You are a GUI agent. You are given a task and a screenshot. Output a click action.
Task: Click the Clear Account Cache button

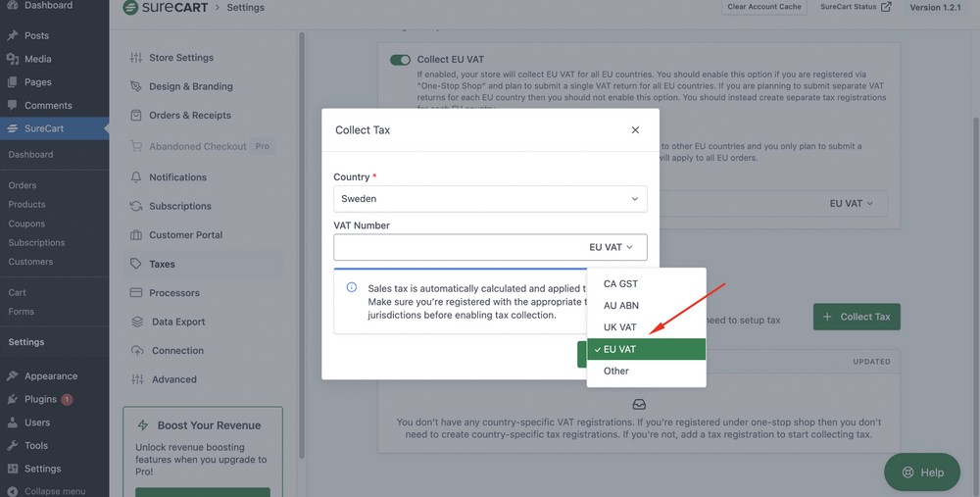pos(763,7)
